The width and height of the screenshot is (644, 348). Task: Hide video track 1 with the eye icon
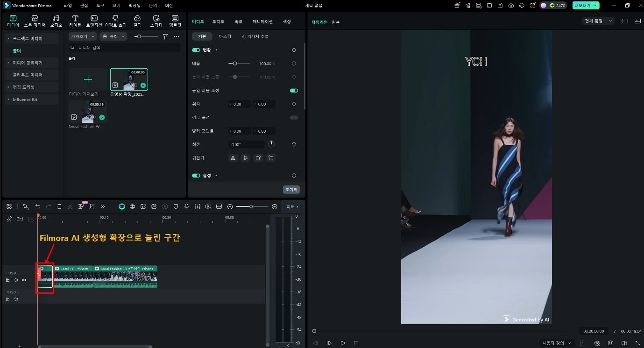pos(24,280)
